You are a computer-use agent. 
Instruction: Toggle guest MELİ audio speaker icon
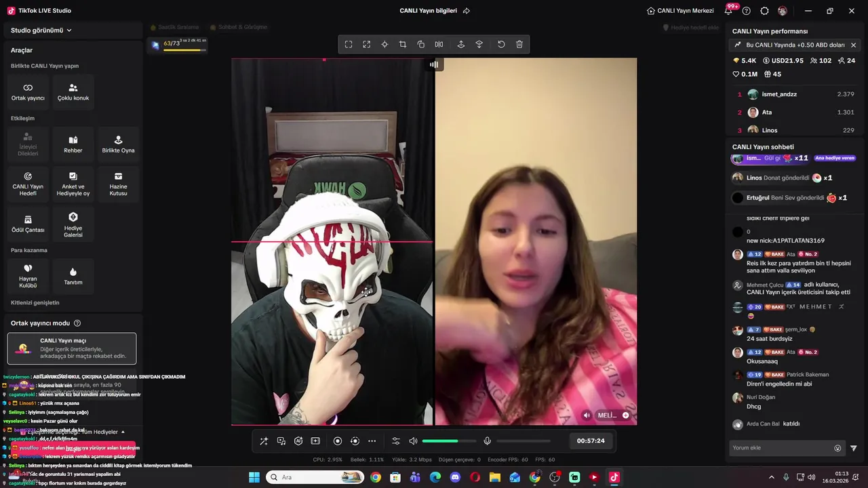point(587,415)
